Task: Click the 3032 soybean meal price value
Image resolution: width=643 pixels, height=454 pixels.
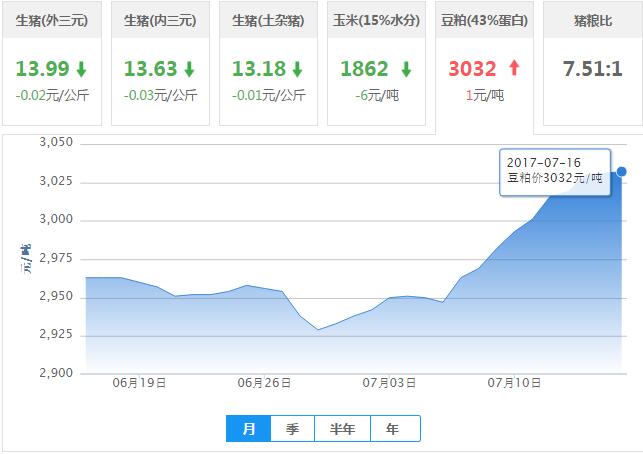Action: pyautogui.click(x=472, y=68)
